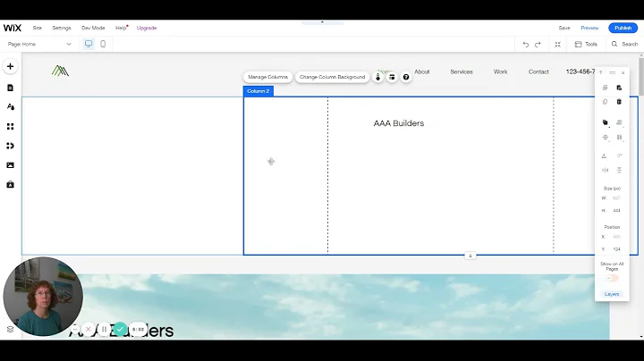
Task: Cancel recording with the X button
Action: pos(88,329)
